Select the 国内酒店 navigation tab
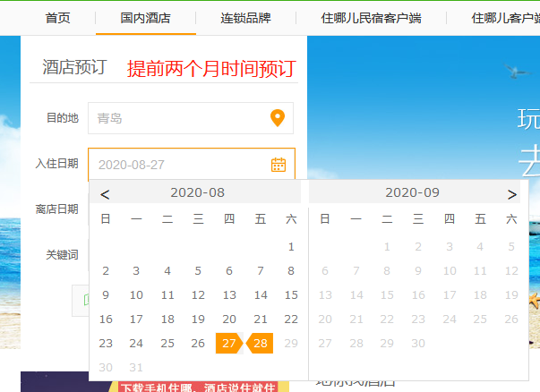 coord(145,18)
